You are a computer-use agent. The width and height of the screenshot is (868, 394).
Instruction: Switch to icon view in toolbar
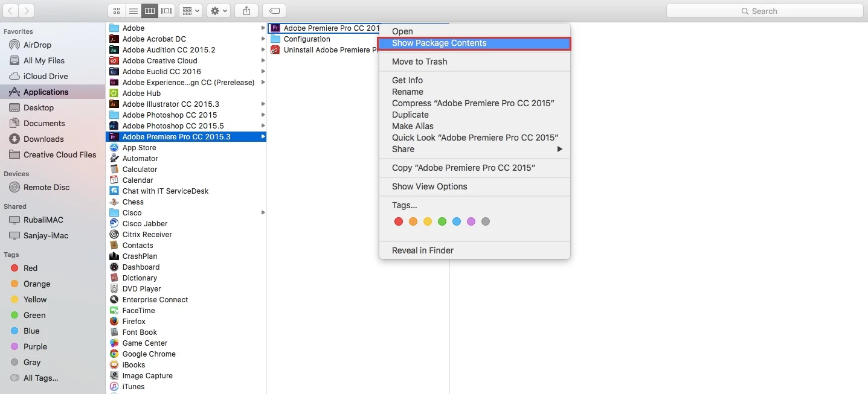(116, 11)
